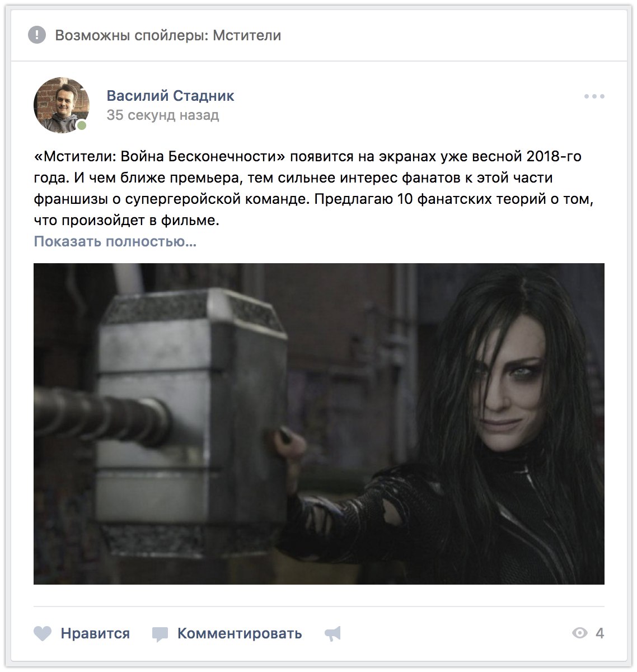Click the comment speech bubble icon

click(x=160, y=634)
